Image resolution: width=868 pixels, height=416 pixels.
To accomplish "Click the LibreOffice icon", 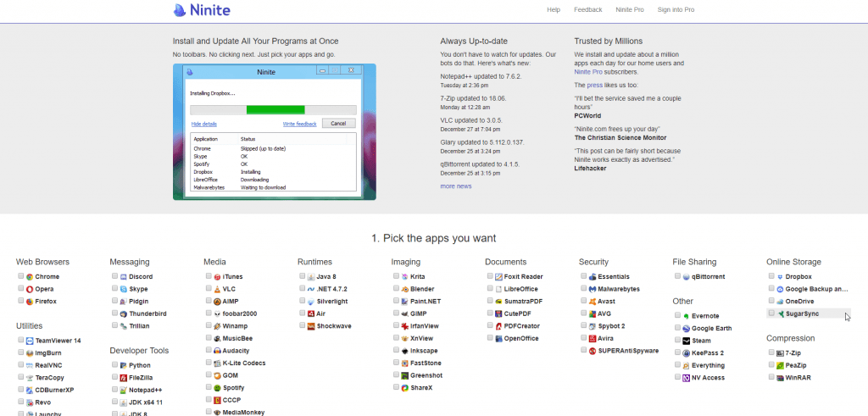I will (498, 289).
